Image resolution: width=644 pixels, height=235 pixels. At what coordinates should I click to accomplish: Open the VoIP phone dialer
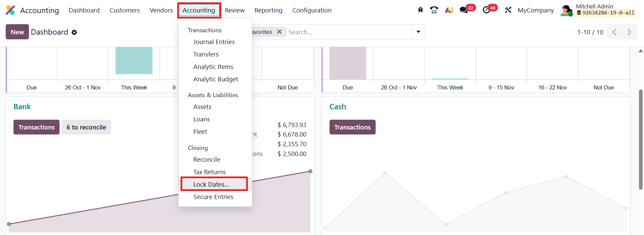pyautogui.click(x=434, y=10)
